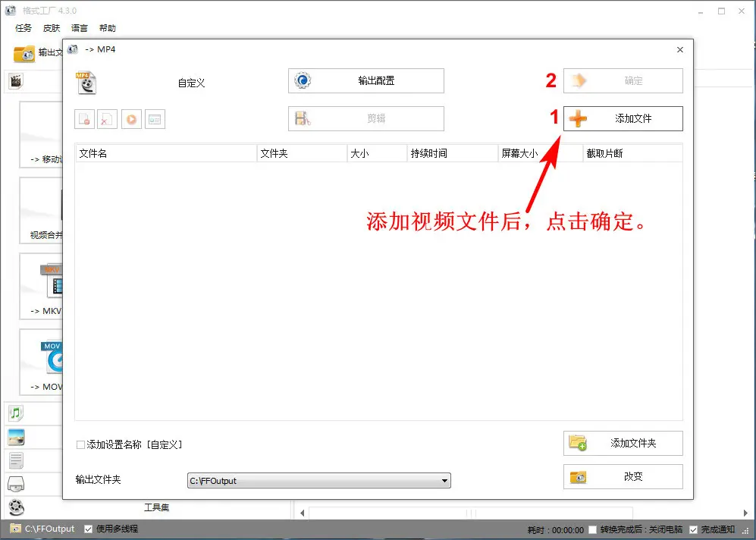Image resolution: width=756 pixels, height=540 pixels.
Task: Click the 添加文件夹 button
Action: pyautogui.click(x=623, y=443)
